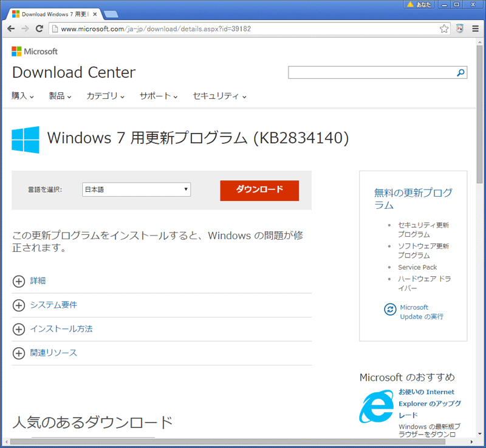Viewport: 486px width, 448px height.
Task: Click the red ダウンロード button
Action: point(259,191)
